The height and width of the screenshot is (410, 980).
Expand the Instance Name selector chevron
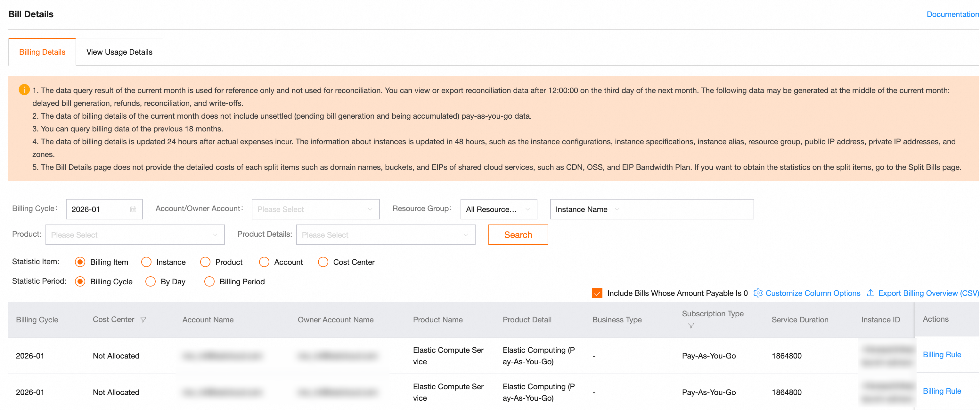pos(617,209)
